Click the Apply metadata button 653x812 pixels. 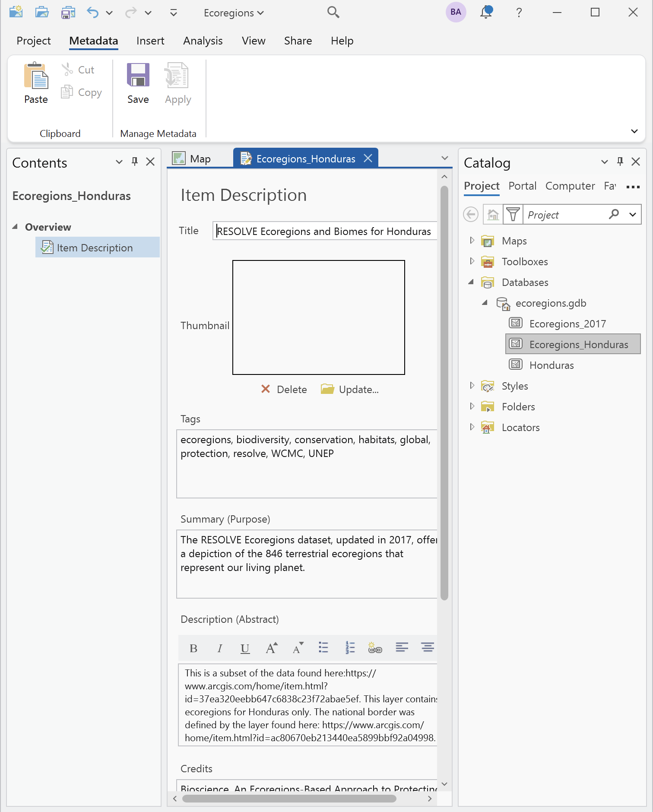tap(178, 83)
